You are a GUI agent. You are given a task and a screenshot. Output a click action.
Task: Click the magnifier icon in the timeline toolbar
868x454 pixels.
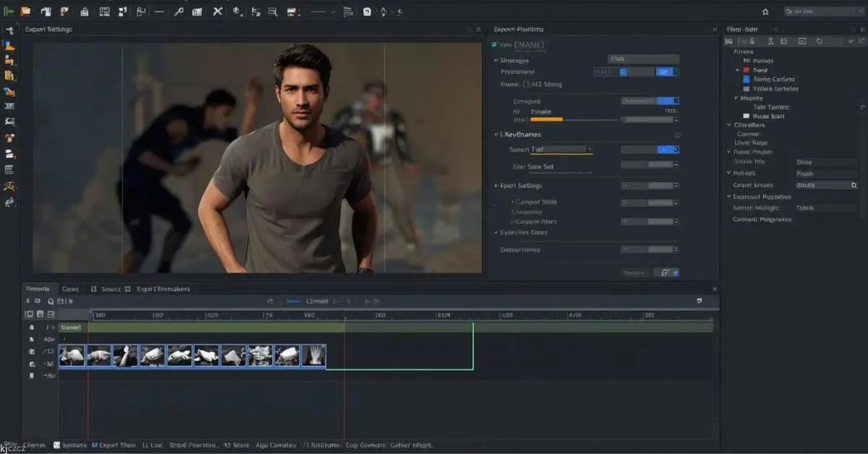click(x=51, y=301)
